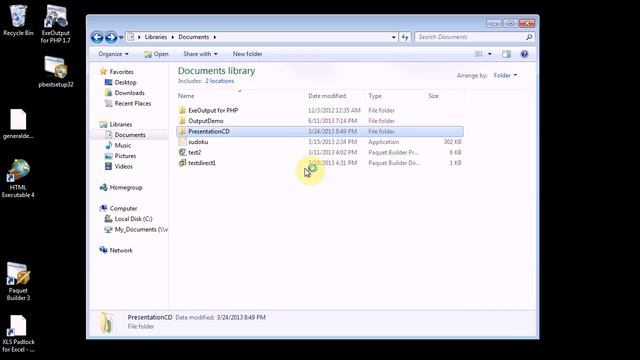
Task: Open the Arrange by Folder dropdown
Action: tap(505, 76)
